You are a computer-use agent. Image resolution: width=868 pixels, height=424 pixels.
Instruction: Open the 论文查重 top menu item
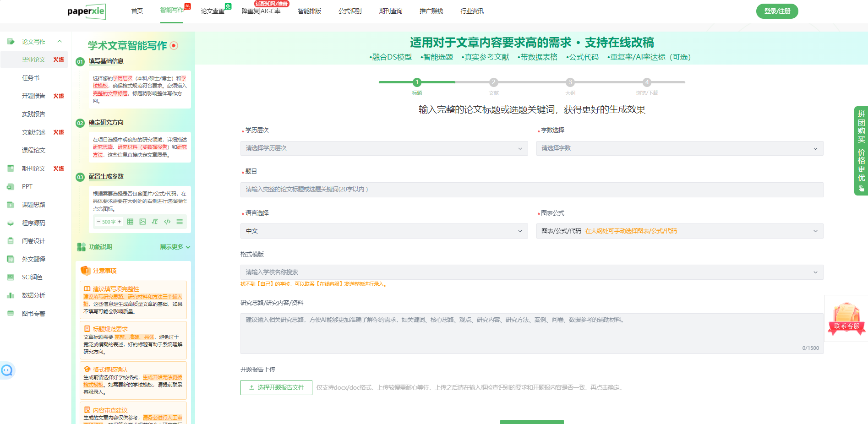pos(213,11)
